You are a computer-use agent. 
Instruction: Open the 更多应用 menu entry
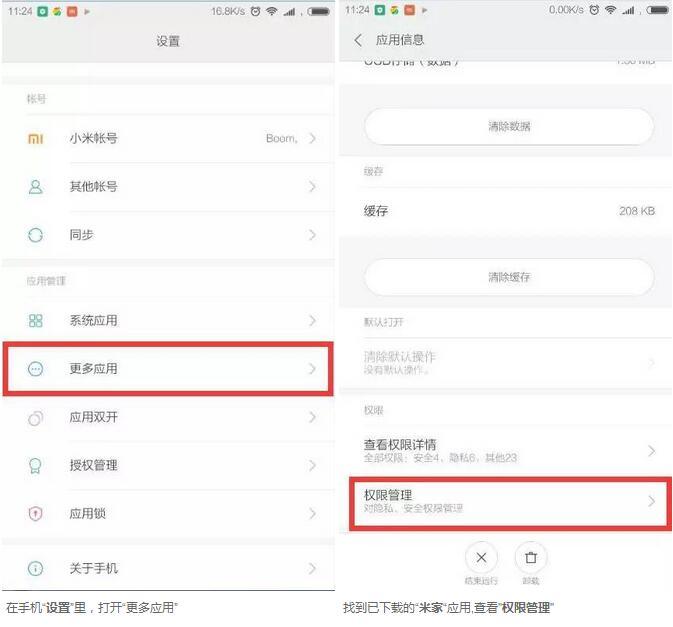tap(168, 369)
